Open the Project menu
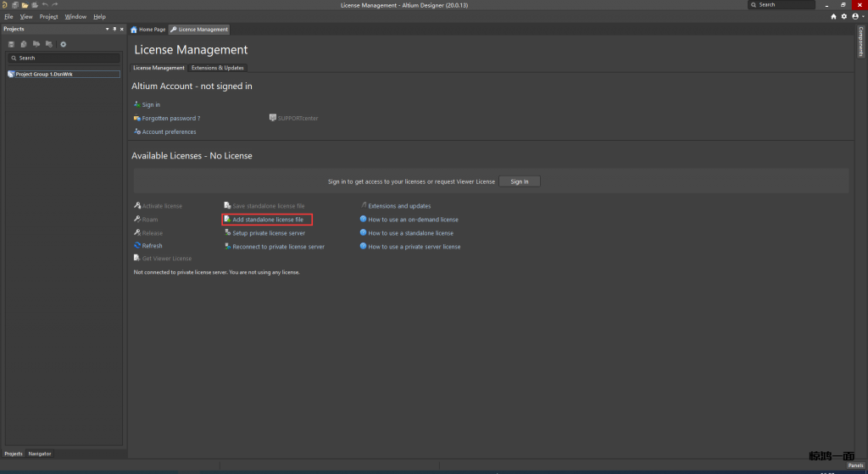Screen dimensions: 868x474 (48, 16)
